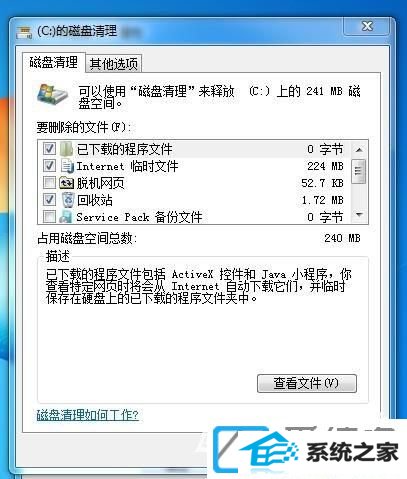
Task: Click the Service Pack 备份文件 icon
Action: [66, 217]
